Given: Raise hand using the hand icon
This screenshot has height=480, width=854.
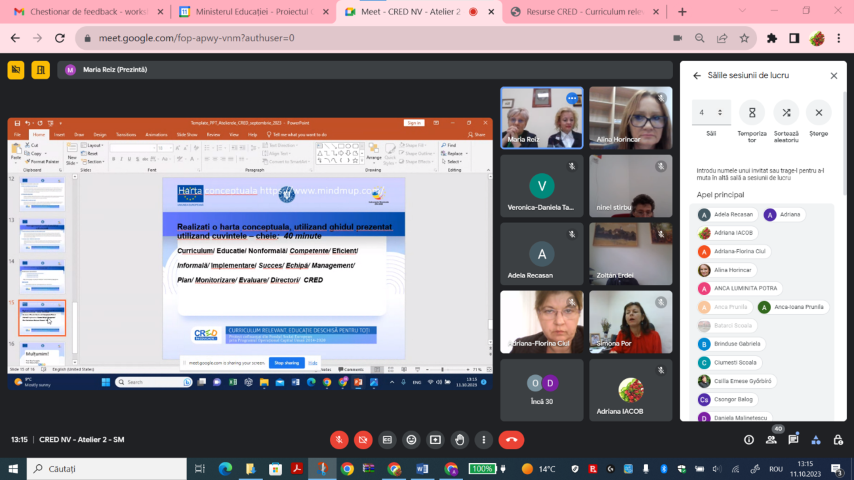Looking at the screenshot, I should [x=459, y=439].
